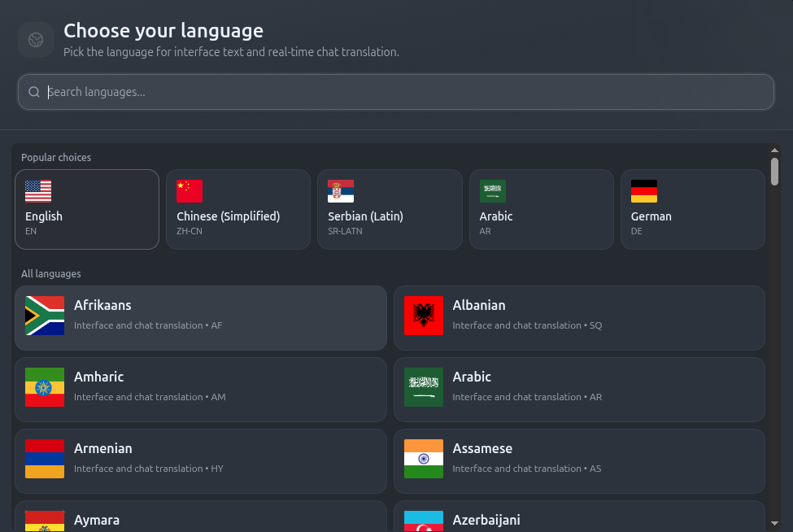Click 'Interface and chat translation • AF' text
The image size is (793, 532).
pyautogui.click(x=148, y=325)
